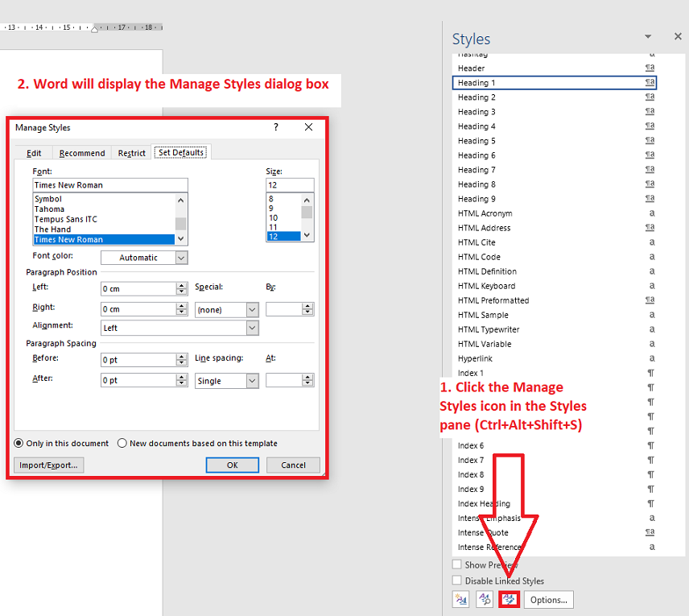Adjust the Left indent spinner
The height and width of the screenshot is (616, 689).
tap(181, 288)
